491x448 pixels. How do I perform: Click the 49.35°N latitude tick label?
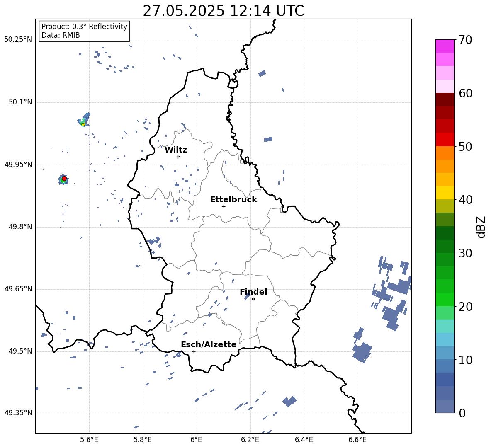pyautogui.click(x=18, y=413)
